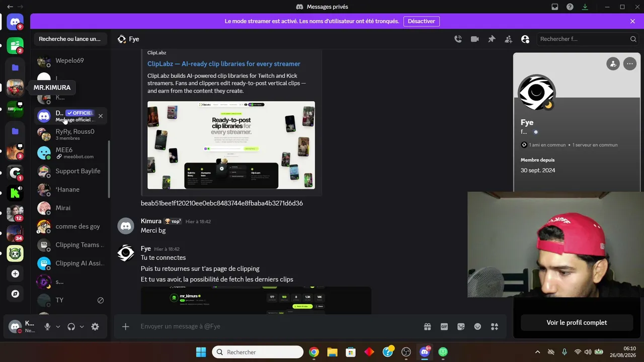Viewport: 644px width, 362px height.
Task: Click the Rechercher search field in header
Action: click(588, 39)
